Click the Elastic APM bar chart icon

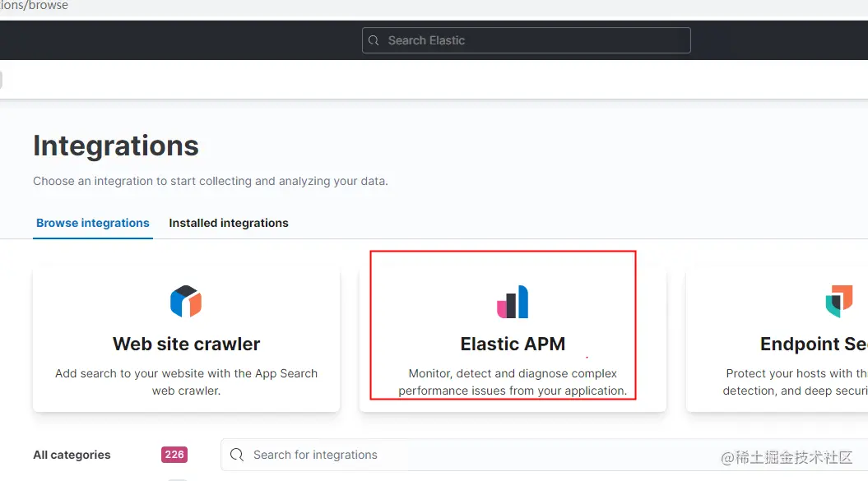coord(513,302)
